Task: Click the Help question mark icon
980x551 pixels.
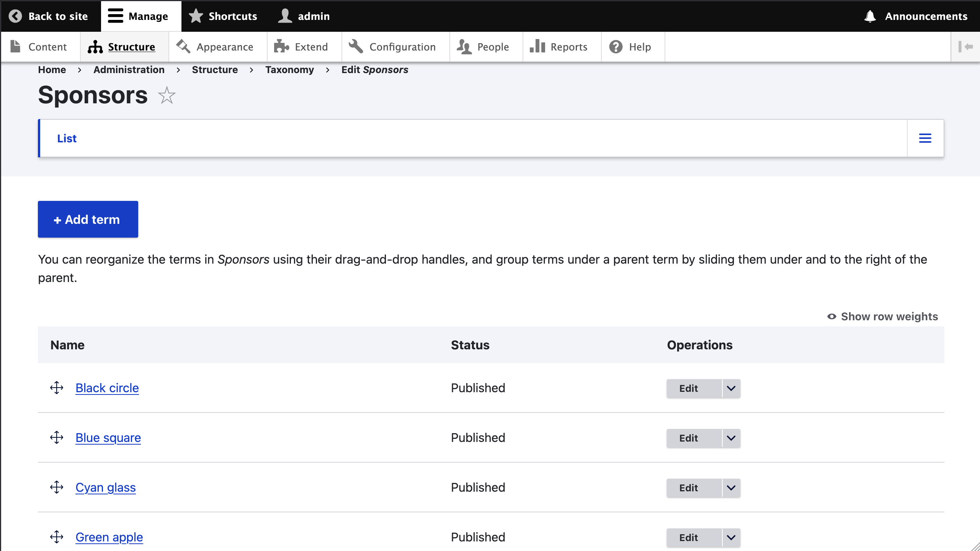Action: (616, 47)
